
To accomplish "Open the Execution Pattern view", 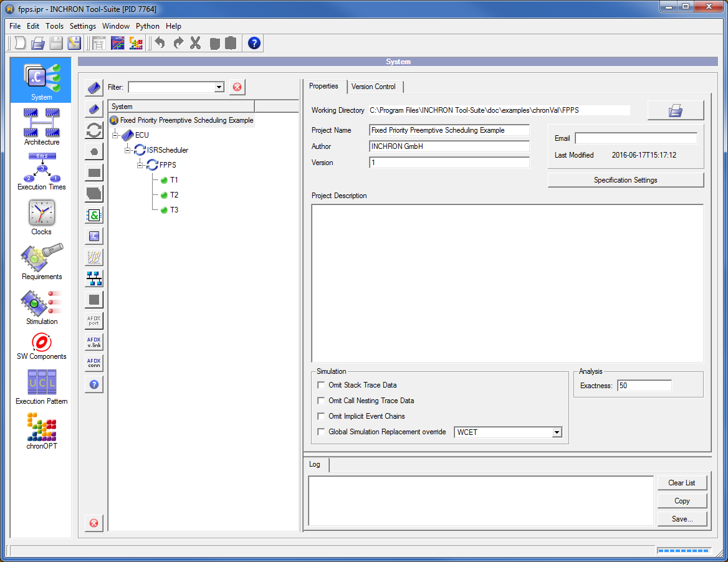I will click(41, 387).
